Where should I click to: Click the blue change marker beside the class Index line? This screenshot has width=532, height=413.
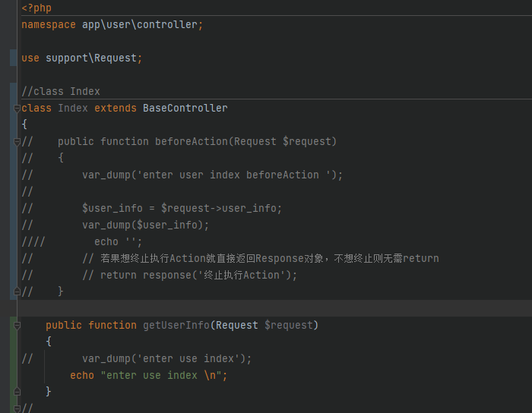(x=13, y=191)
